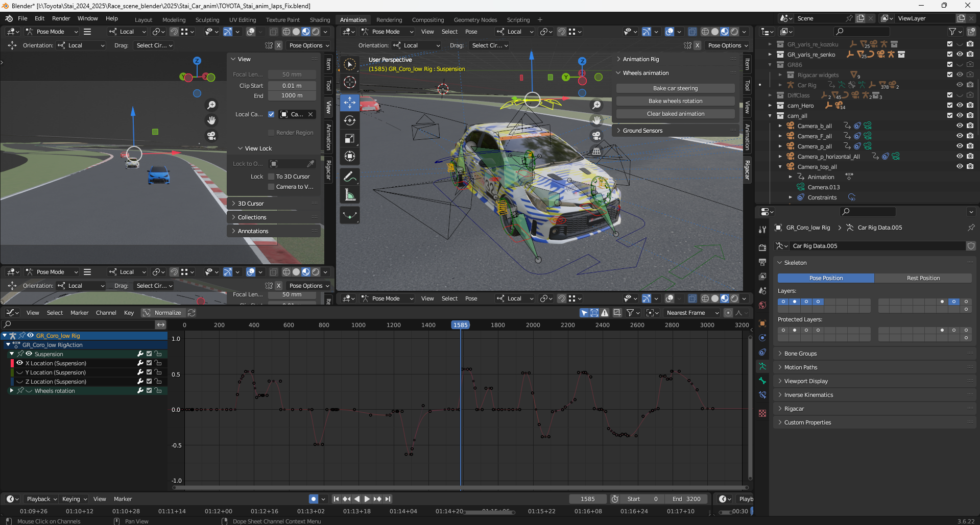Image resolution: width=980 pixels, height=525 pixels.
Task: Click the Bake car steering button
Action: click(x=675, y=88)
